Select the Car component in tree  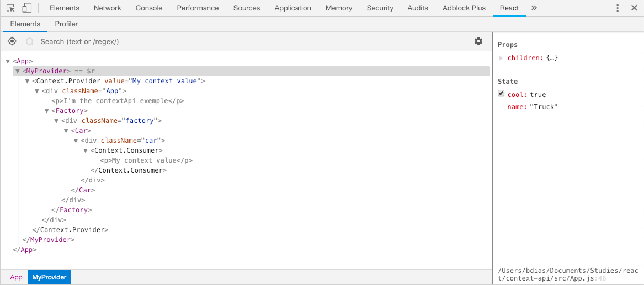(81, 131)
